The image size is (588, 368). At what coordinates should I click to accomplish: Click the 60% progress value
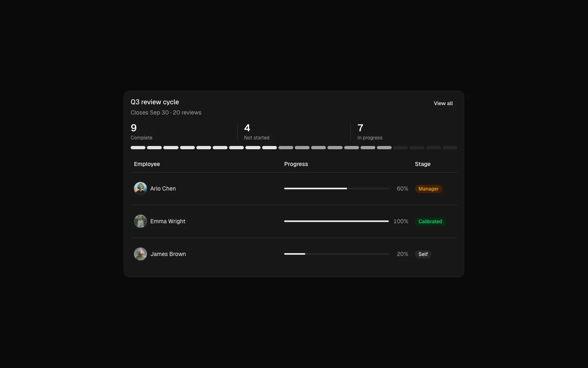403,188
